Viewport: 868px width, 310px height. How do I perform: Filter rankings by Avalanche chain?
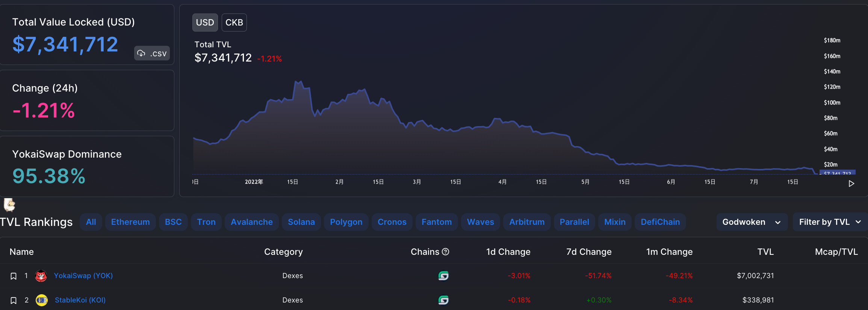(252, 222)
